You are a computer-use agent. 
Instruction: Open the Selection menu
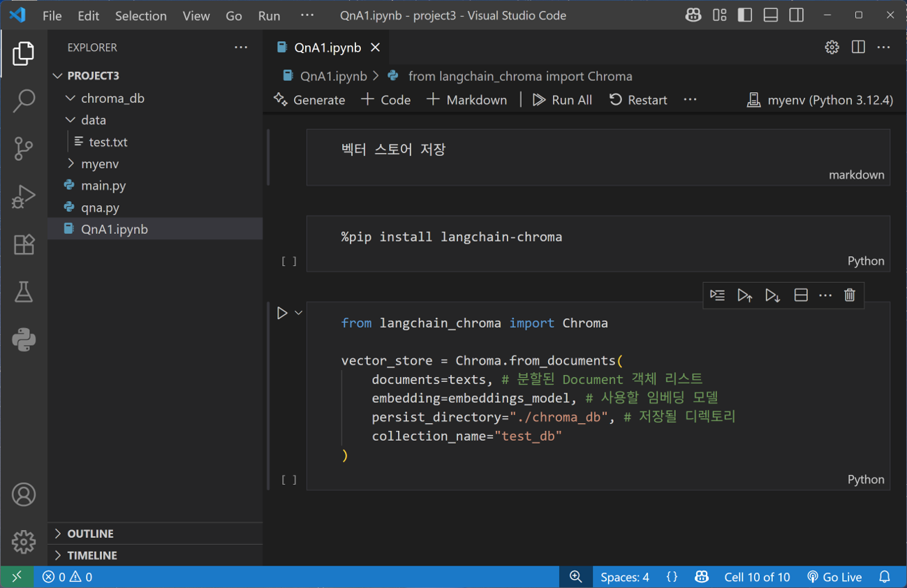[x=141, y=15]
